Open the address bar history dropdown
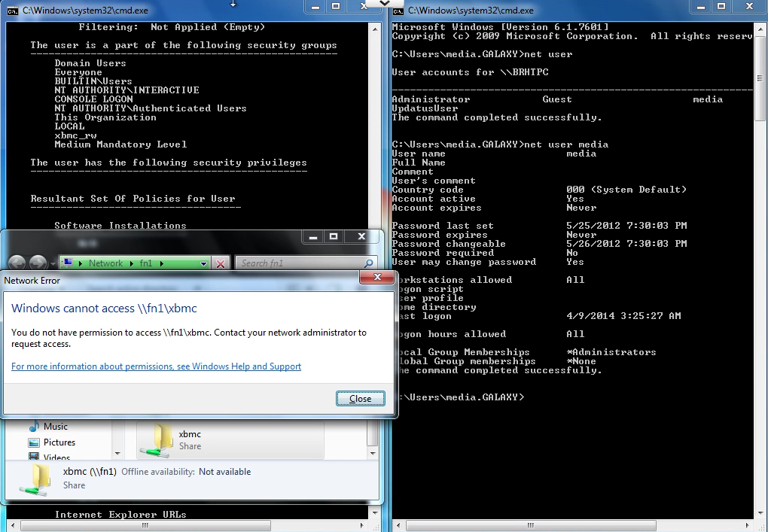Image resolution: width=768 pixels, height=532 pixels. [203, 263]
